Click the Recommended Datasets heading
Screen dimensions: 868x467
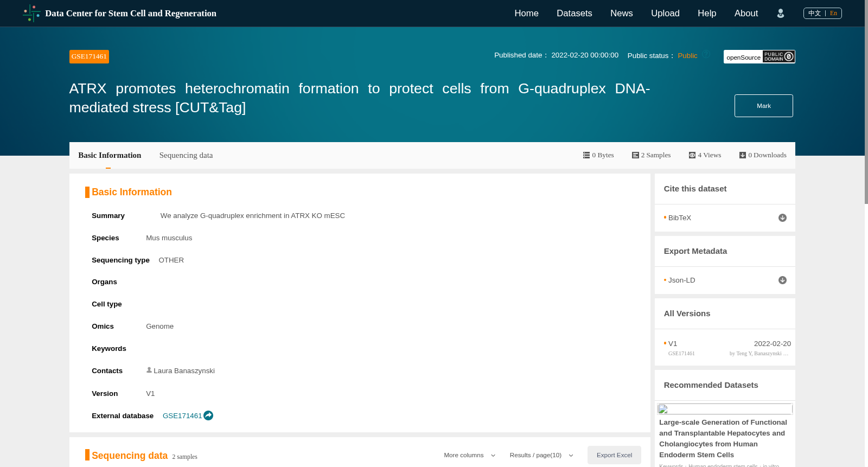pos(711,385)
